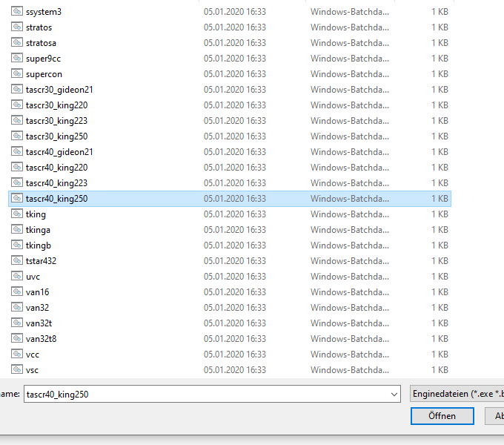Select the file name stratosa
Screen dimensions: 504x445
[41, 43]
